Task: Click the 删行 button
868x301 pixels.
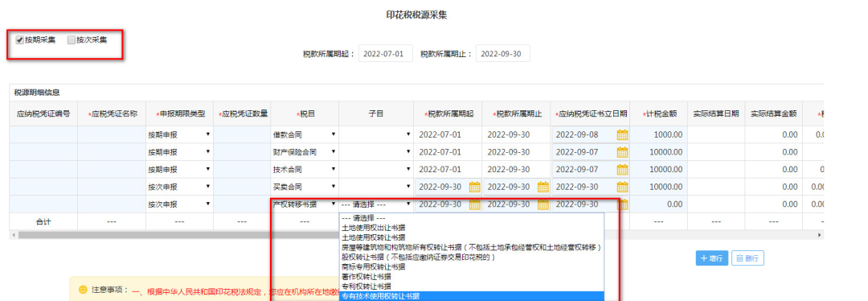Action: 748,258
